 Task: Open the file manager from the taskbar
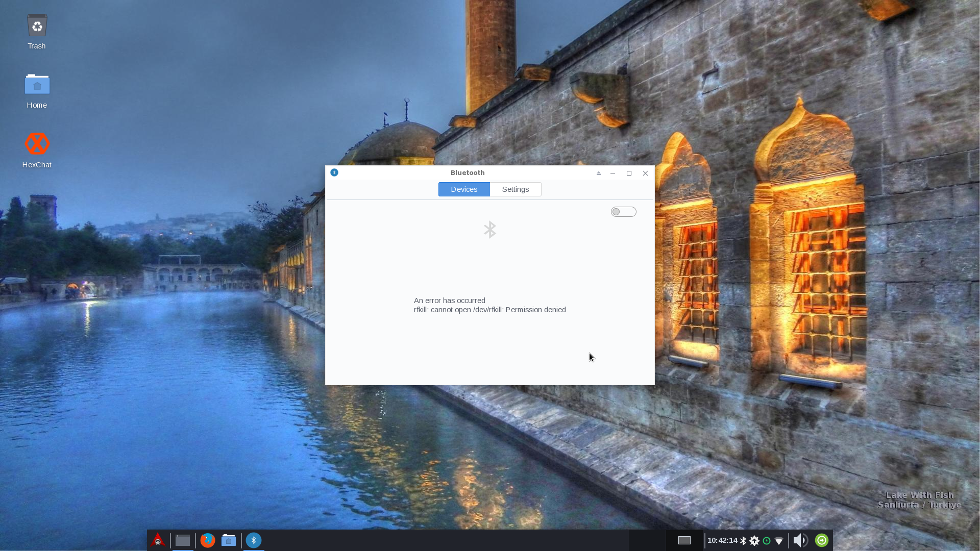[x=229, y=540]
